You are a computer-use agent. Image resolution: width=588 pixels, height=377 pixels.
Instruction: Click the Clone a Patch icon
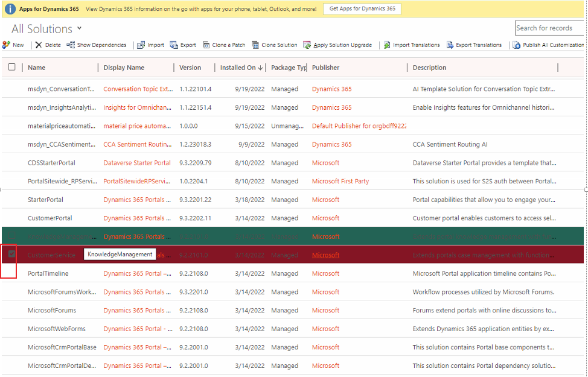coord(206,45)
